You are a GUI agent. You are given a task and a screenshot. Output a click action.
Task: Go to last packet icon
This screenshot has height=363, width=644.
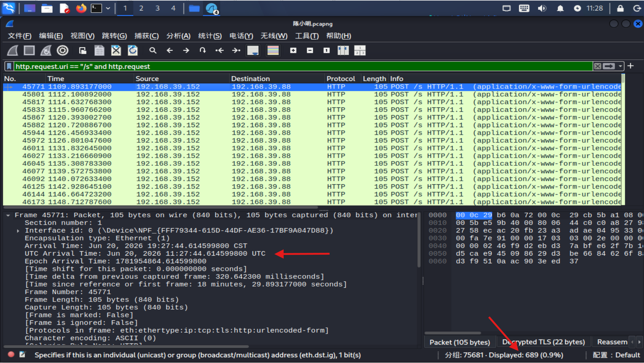pos(236,50)
